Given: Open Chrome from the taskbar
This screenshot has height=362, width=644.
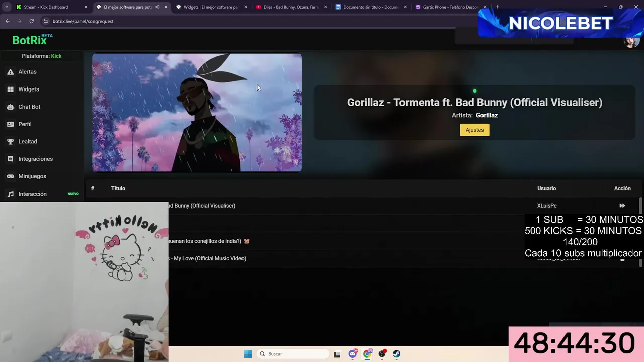Looking at the screenshot, I should pos(367,354).
